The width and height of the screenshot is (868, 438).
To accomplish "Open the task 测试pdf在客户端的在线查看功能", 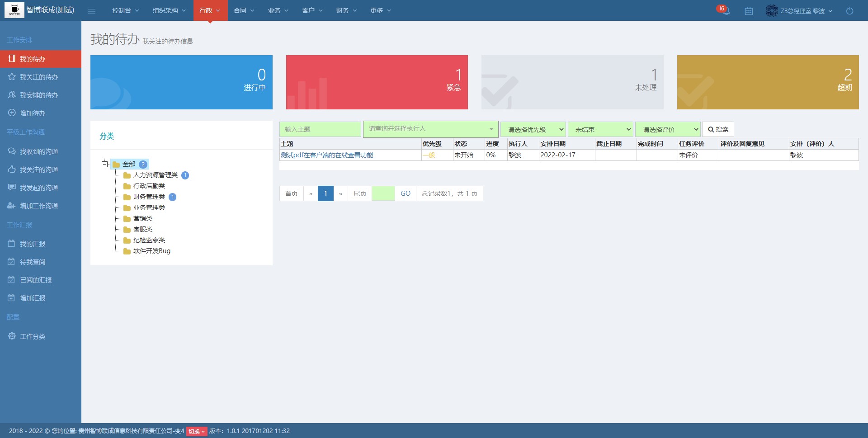I will 327,155.
